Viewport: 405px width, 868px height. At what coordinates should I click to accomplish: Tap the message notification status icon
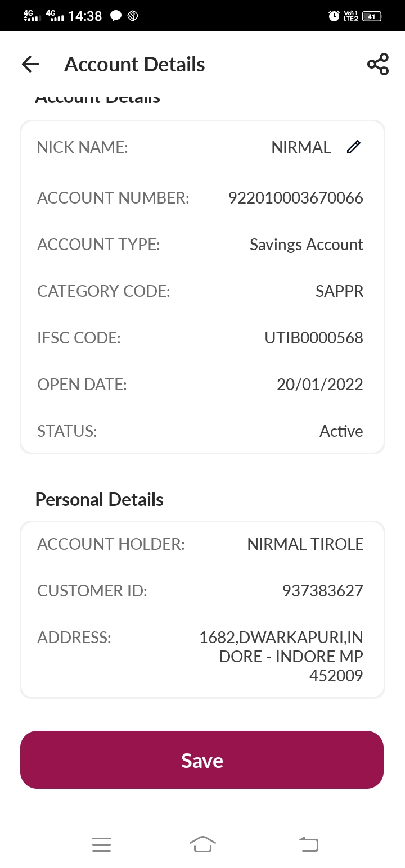point(116,16)
